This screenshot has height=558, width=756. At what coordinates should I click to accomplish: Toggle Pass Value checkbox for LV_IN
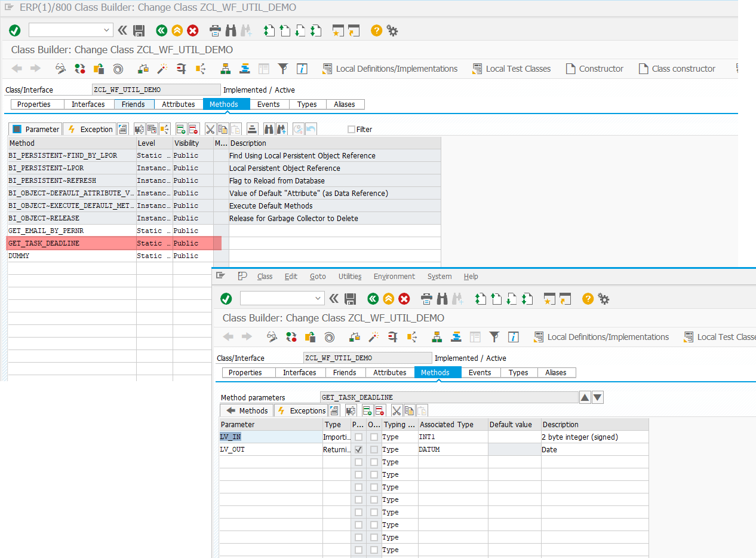click(x=358, y=437)
